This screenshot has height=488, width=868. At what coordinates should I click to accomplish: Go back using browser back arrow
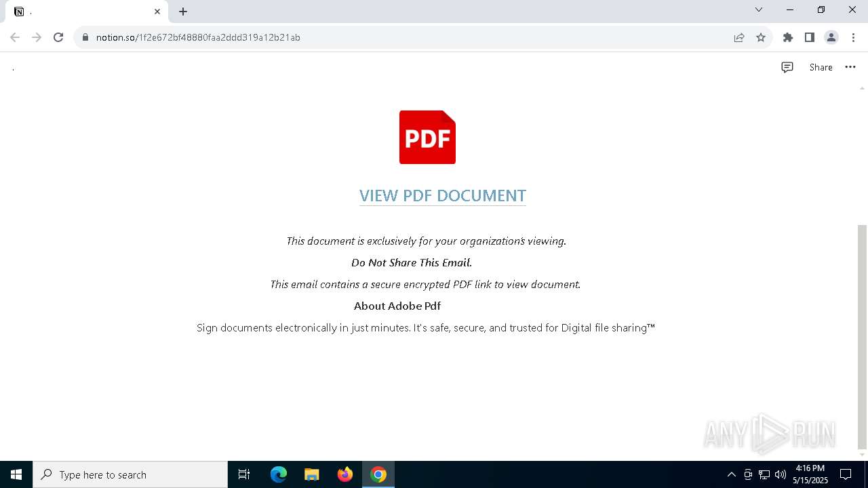coord(15,37)
